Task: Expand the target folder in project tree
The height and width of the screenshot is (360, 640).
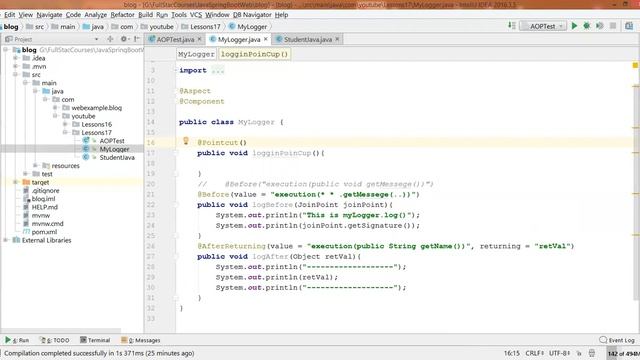Action: click(16, 182)
